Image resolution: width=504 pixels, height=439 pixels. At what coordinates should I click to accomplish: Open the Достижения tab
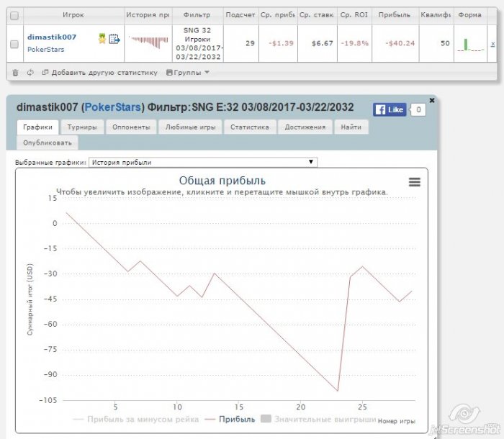pyautogui.click(x=305, y=127)
